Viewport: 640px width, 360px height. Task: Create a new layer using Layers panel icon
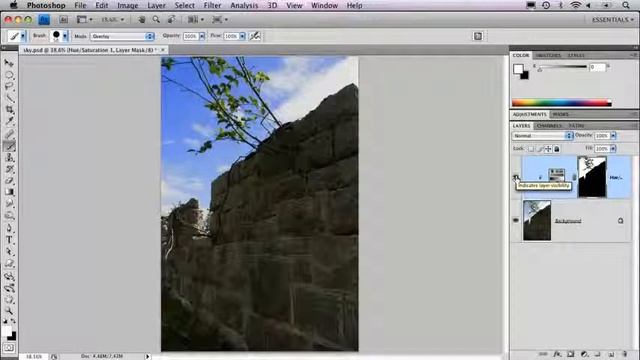(611, 354)
